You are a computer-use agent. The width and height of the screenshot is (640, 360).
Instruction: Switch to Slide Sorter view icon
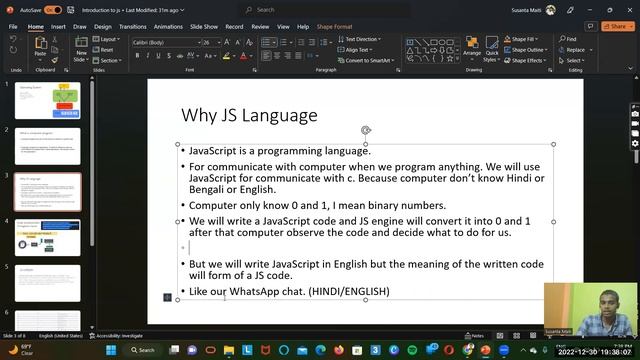pyautogui.click(x=516, y=336)
